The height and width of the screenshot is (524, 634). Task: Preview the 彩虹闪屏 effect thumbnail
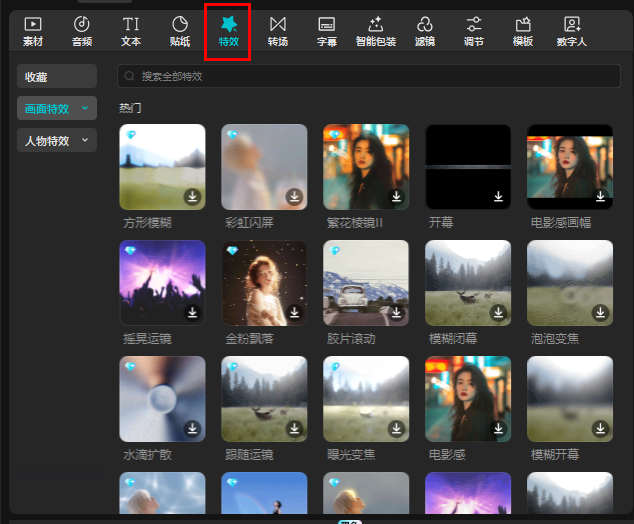(264, 167)
